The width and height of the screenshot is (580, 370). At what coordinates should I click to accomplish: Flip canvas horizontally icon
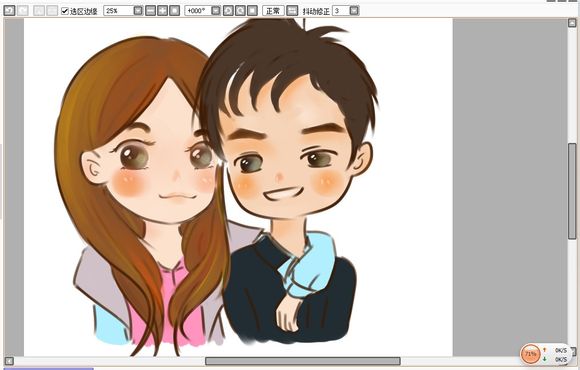(x=292, y=11)
